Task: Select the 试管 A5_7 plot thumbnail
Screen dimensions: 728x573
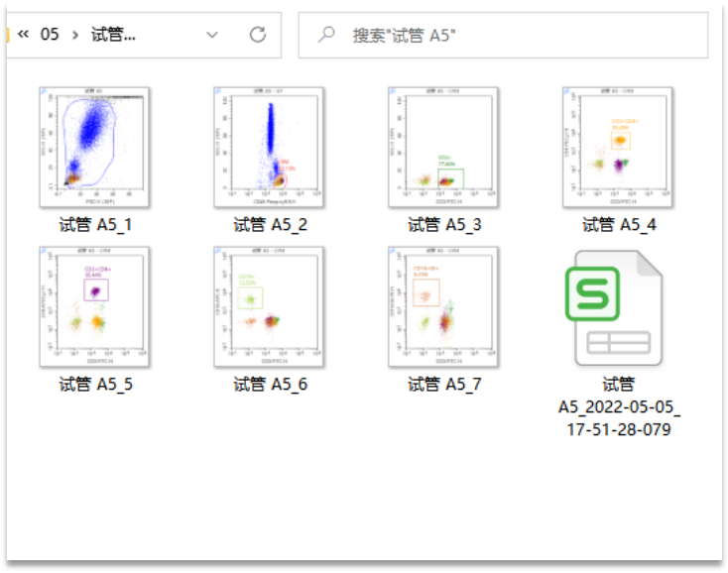Action: coord(444,305)
